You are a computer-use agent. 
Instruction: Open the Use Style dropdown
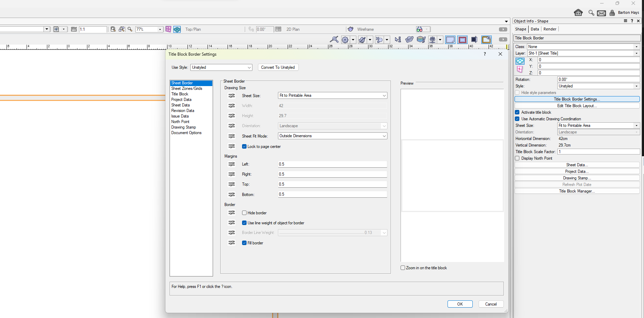[x=221, y=67]
